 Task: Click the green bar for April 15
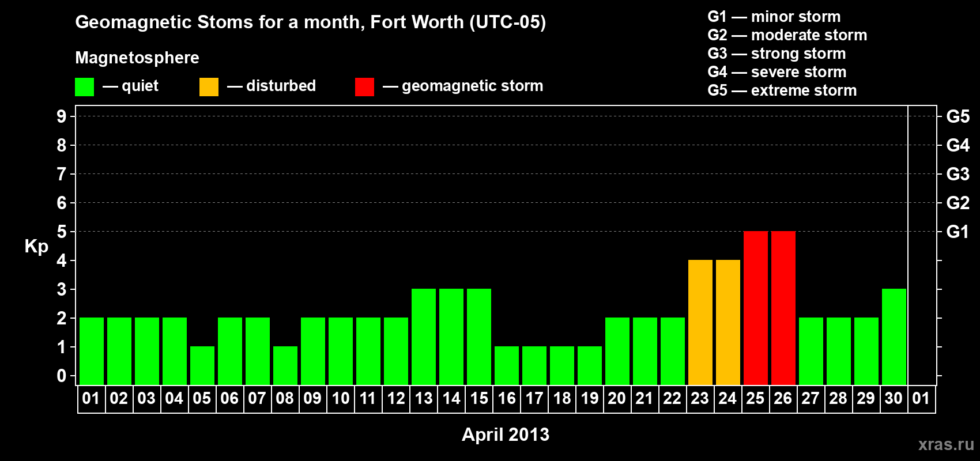click(x=479, y=337)
